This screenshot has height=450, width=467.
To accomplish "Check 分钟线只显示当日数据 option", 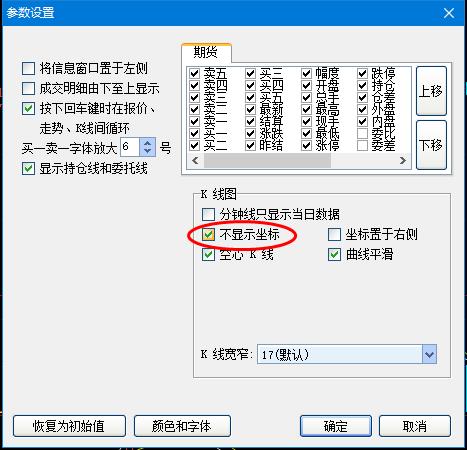I will [208, 214].
